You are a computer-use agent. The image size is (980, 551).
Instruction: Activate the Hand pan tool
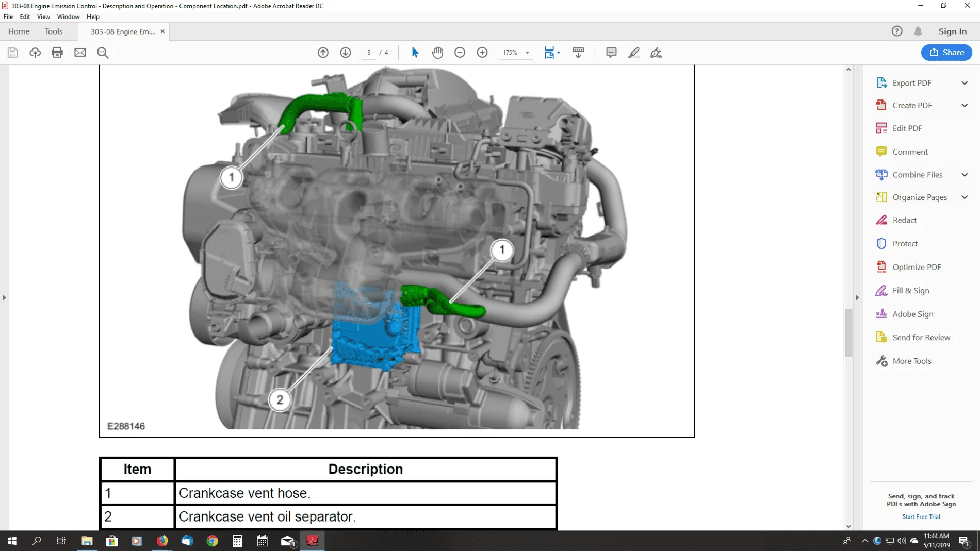click(437, 53)
